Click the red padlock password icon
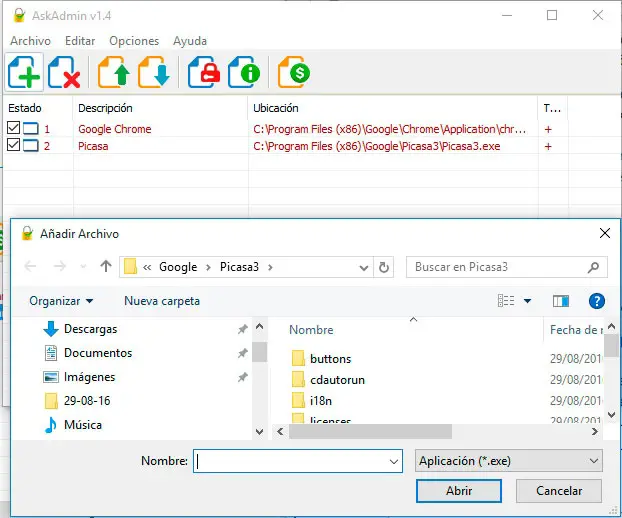 [x=204, y=73]
